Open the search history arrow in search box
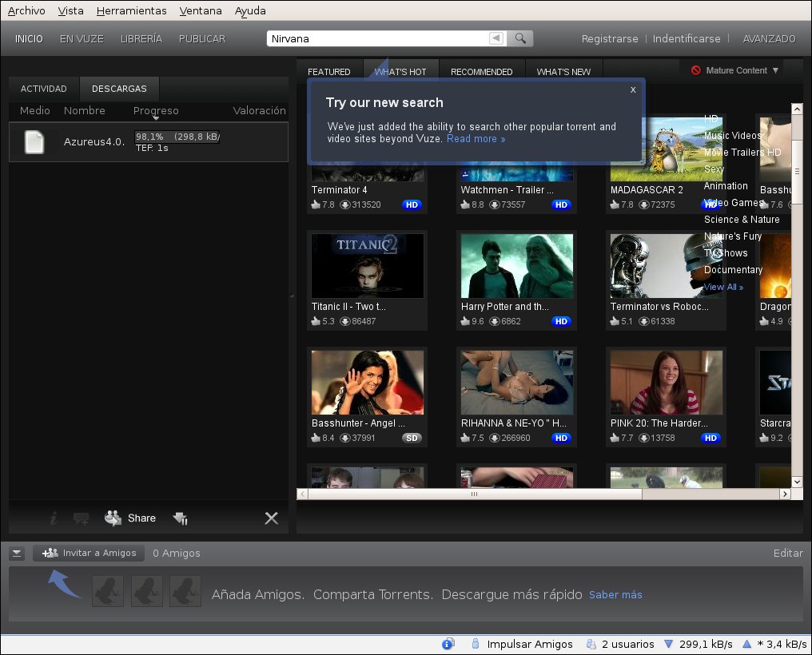Screen dimensions: 812x655 coord(496,38)
